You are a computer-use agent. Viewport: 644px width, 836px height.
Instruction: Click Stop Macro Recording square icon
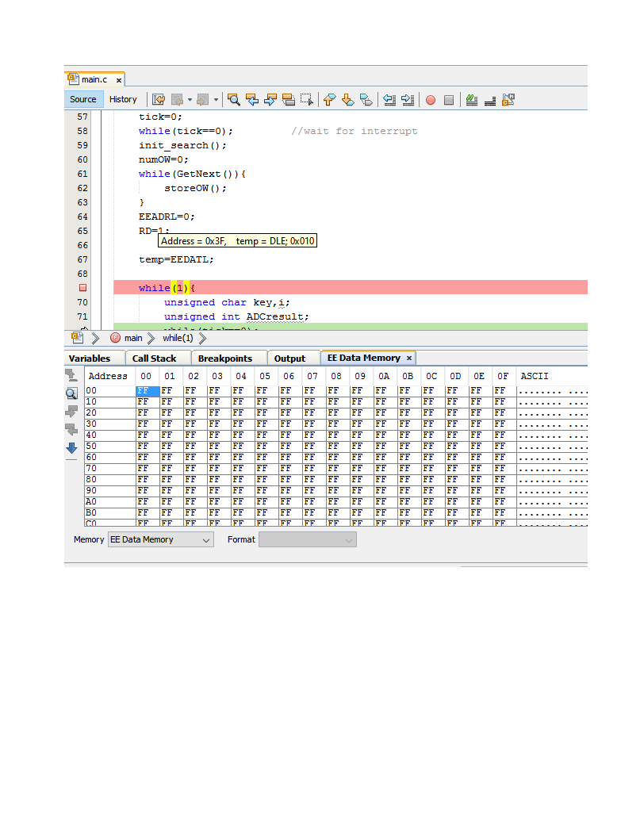coord(449,100)
